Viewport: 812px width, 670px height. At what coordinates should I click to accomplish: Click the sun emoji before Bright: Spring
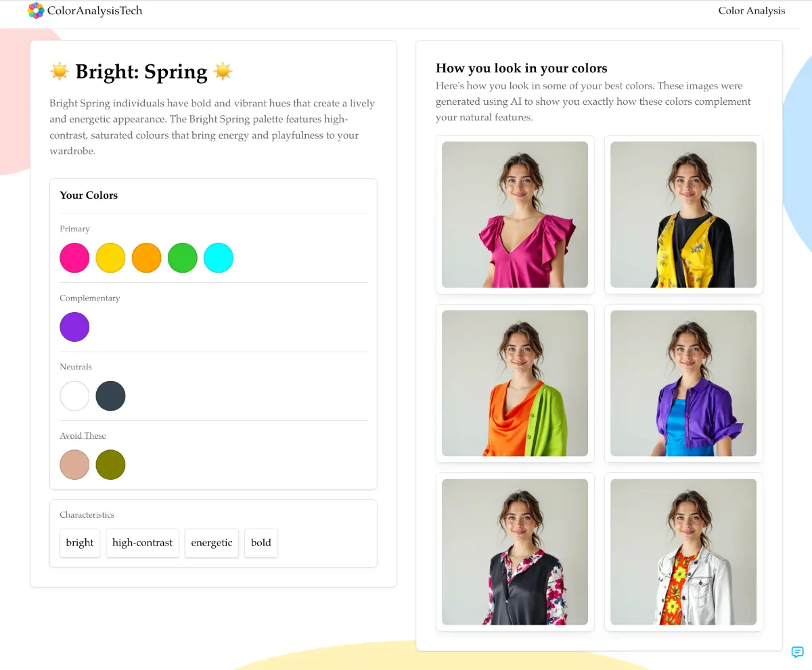point(60,71)
